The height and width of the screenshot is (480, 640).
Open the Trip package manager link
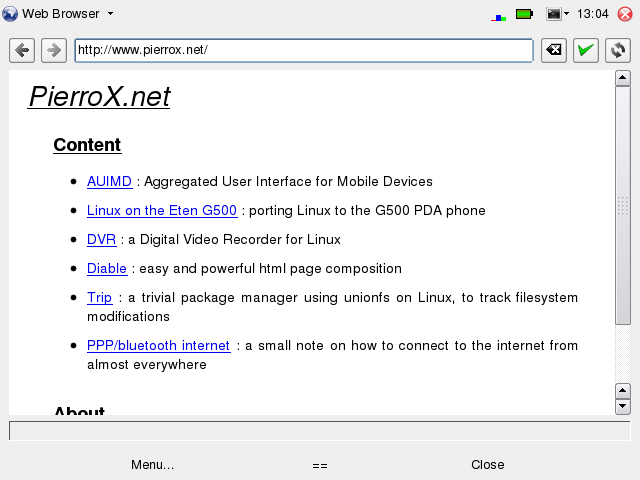(100, 298)
